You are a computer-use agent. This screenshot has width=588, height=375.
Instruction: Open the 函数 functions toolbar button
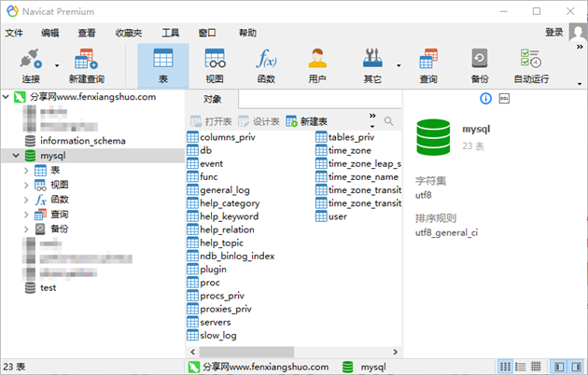[x=266, y=65]
